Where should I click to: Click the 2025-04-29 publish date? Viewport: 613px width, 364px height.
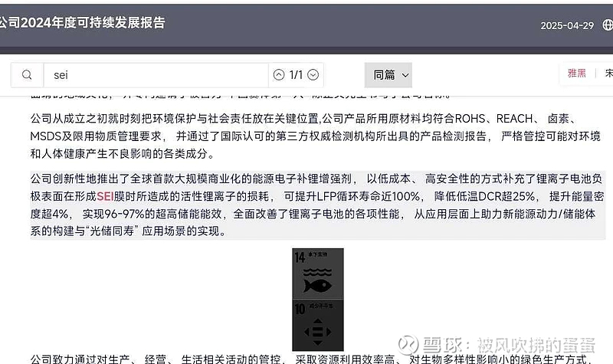click(x=567, y=26)
